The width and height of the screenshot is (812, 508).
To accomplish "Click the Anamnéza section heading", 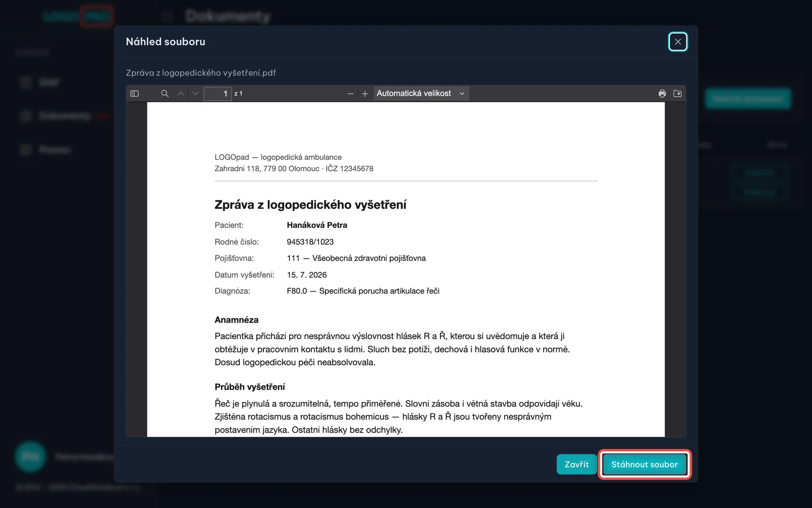I will tap(236, 320).
